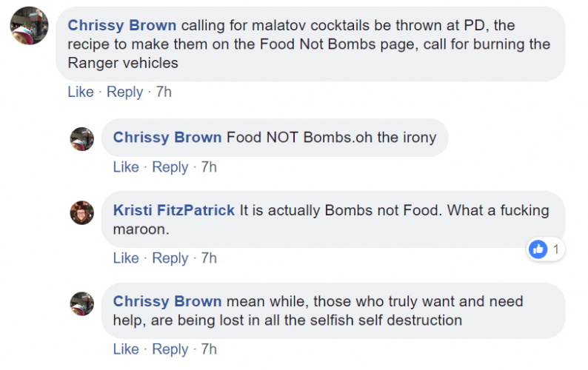Reply to Kristi FitzPatrick's comment
The image size is (588, 370).
pos(170,258)
